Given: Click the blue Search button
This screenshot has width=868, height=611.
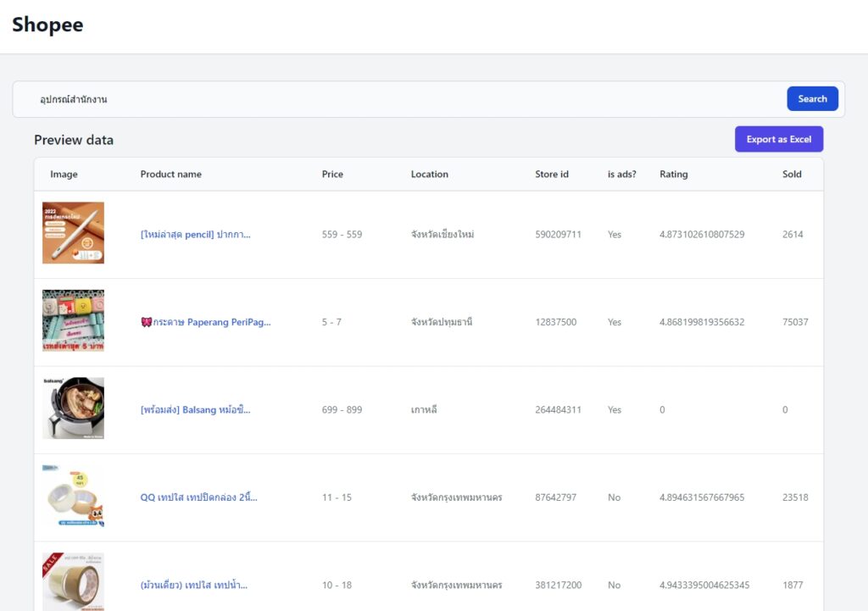Looking at the screenshot, I should pyautogui.click(x=812, y=99).
